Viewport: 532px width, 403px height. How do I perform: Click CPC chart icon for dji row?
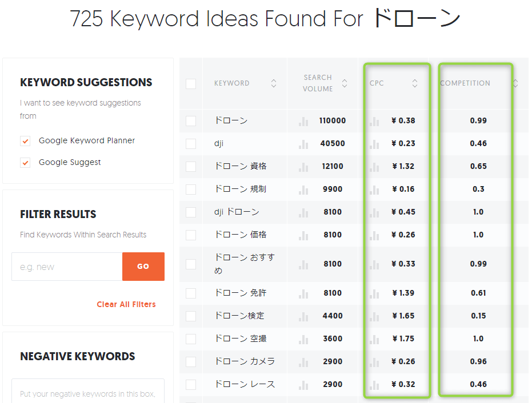374,144
